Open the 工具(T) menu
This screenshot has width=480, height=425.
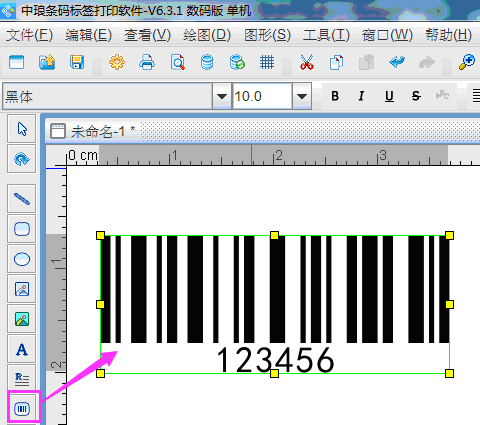326,35
